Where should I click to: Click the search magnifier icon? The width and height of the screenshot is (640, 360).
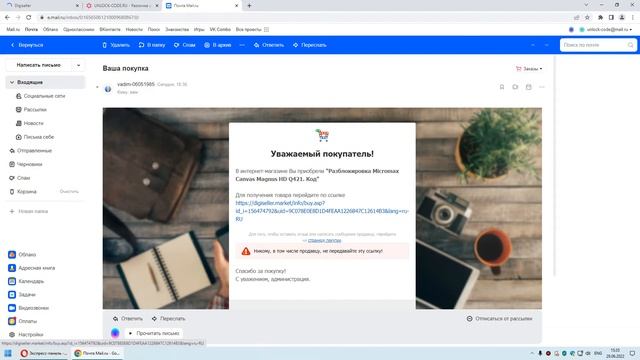coord(631,45)
